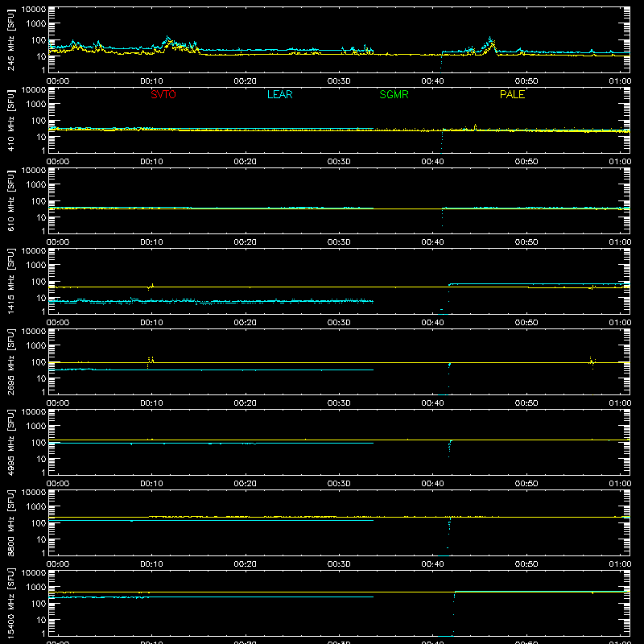Click the 1000 tick on 410 MHz axis
Viewport: 644px width, 644px height.
point(36,104)
